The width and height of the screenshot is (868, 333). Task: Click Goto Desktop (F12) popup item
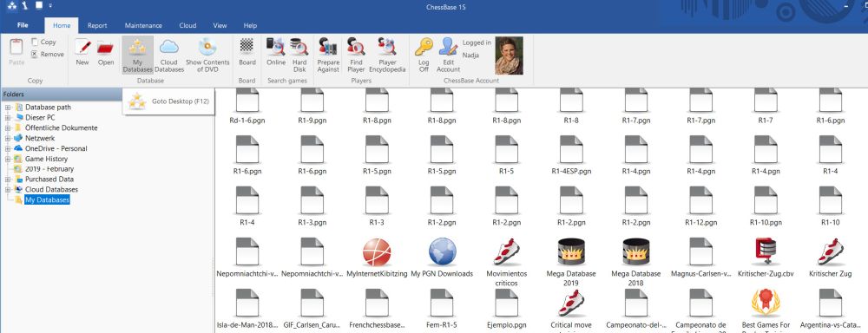[x=168, y=101]
